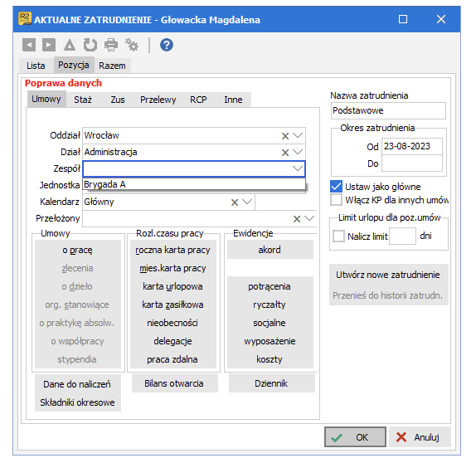Click Bilans otwarcia button
Screen dimensions: 476x463
click(174, 383)
